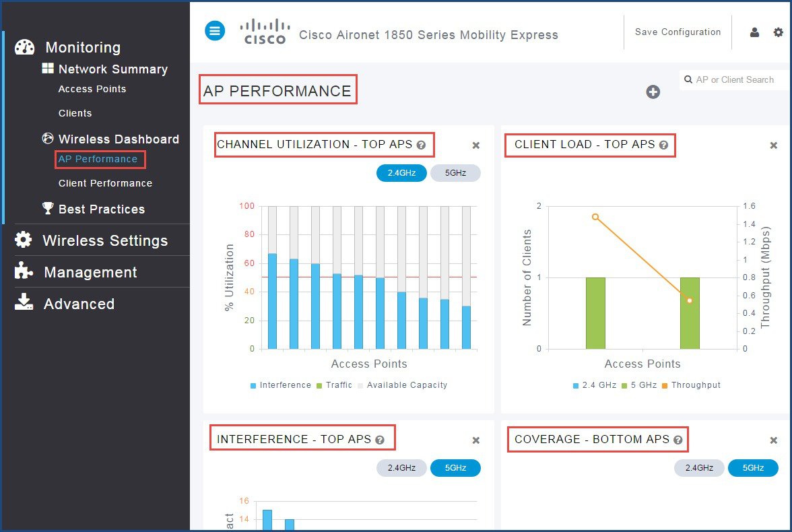This screenshot has height=532, width=792.
Task: Open the user account icon
Action: pyautogui.click(x=754, y=32)
